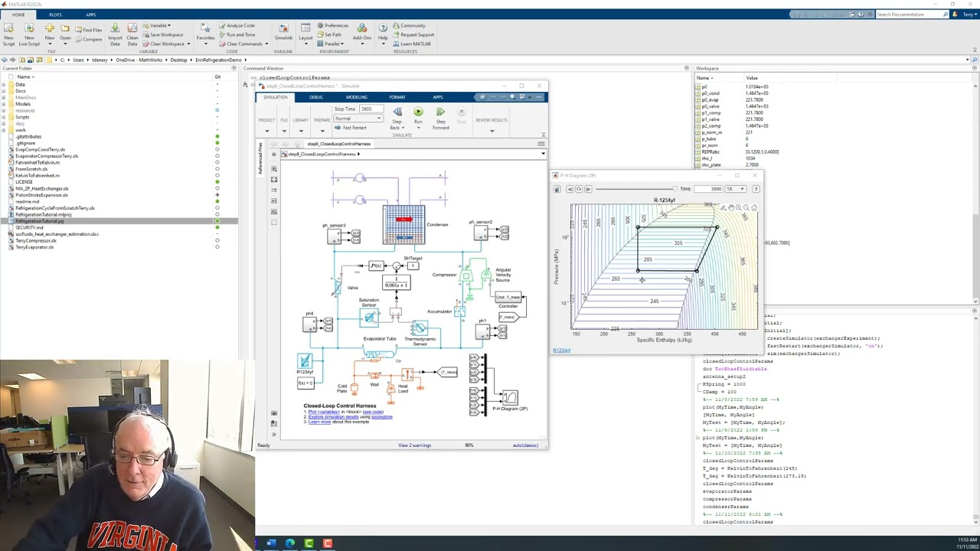Click the Help question mark icon
Screen dimensions: 980x551
(383, 28)
